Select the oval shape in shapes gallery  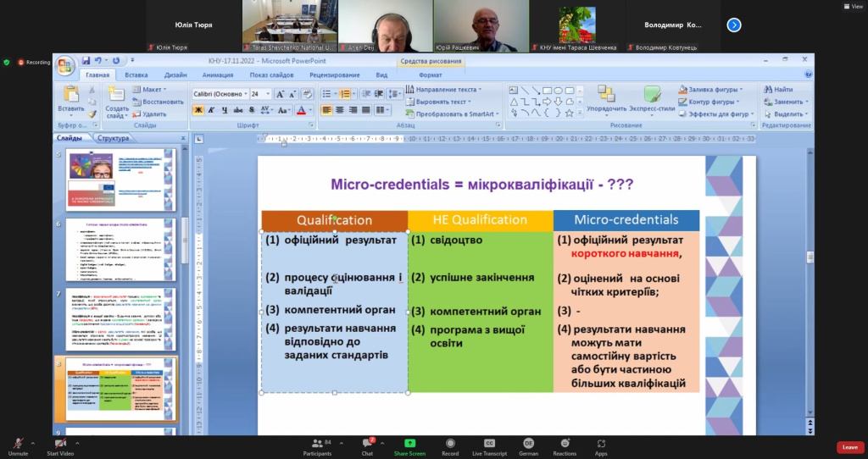558,91
